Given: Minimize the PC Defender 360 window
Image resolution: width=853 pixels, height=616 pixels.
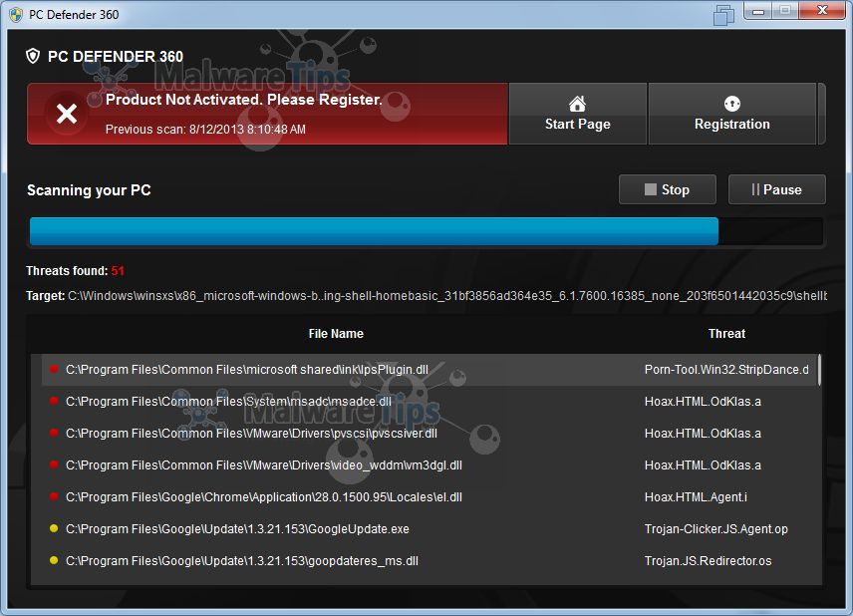Looking at the screenshot, I should (x=759, y=11).
